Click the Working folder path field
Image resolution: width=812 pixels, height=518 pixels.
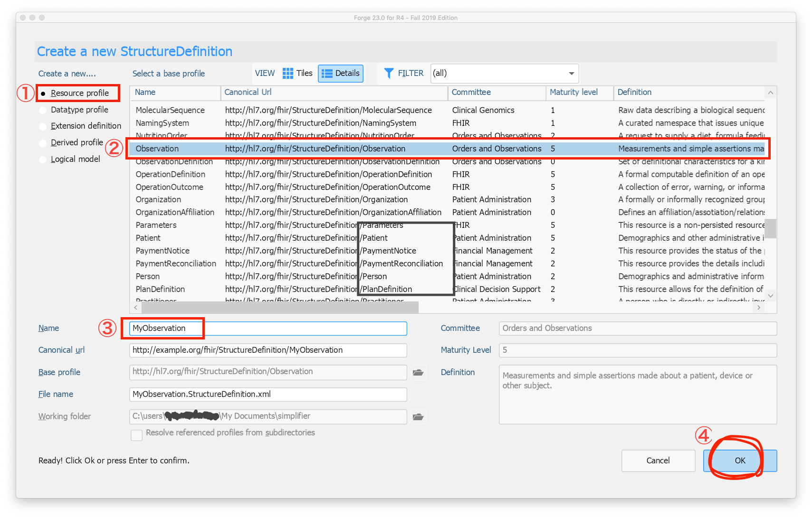(268, 416)
